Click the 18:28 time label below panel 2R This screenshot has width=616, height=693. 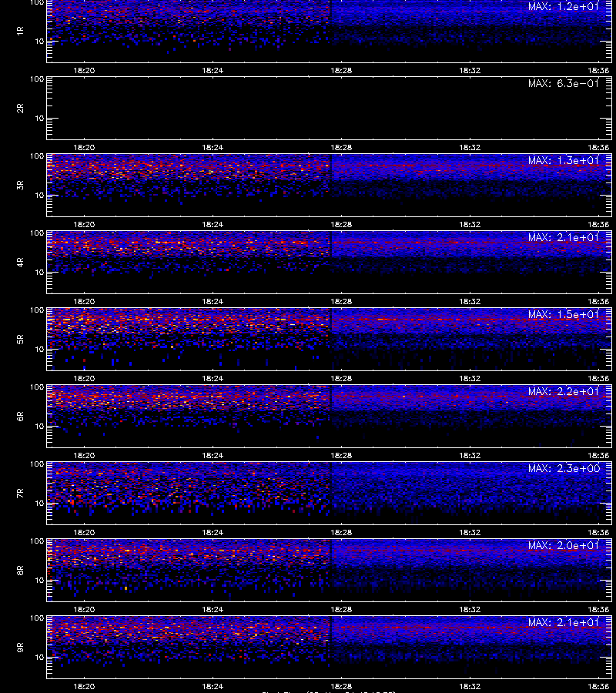pos(341,148)
